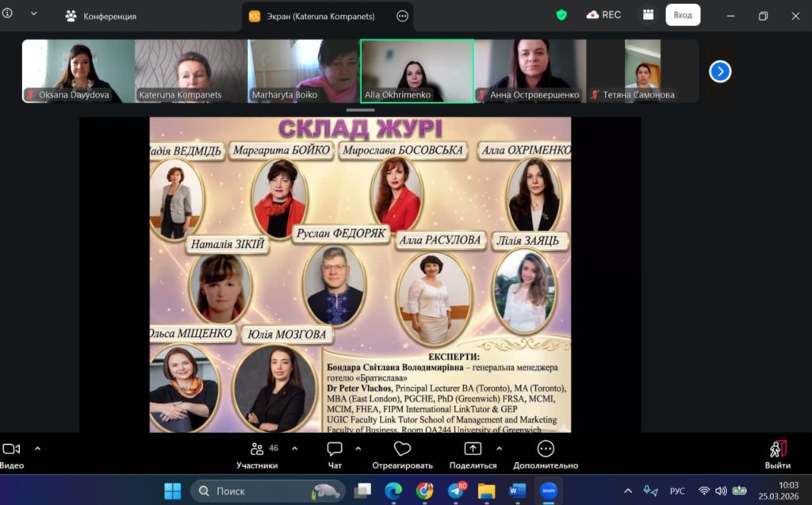Viewport: 812px width, 505px height.
Task: Open the Участники participants panel
Action: click(257, 454)
